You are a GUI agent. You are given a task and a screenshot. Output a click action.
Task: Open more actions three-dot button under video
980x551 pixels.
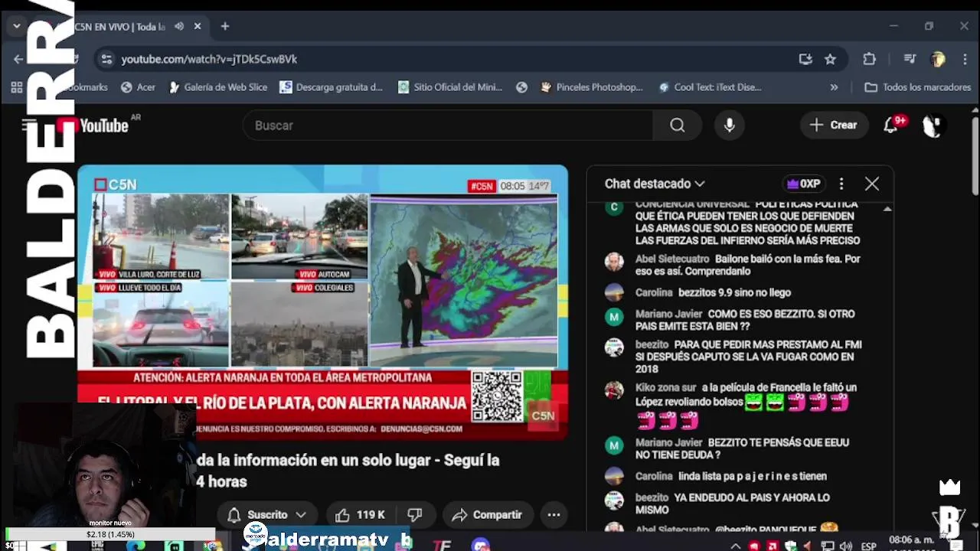point(554,515)
